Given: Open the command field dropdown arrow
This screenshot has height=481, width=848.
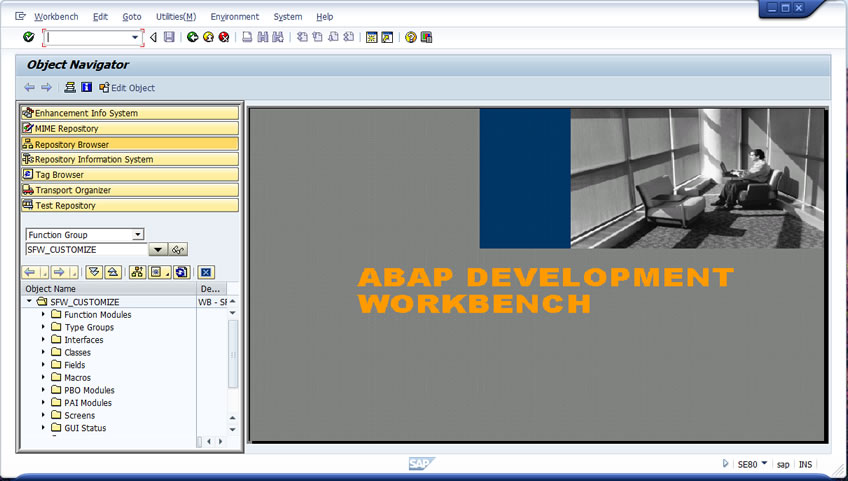Looking at the screenshot, I should (135, 37).
